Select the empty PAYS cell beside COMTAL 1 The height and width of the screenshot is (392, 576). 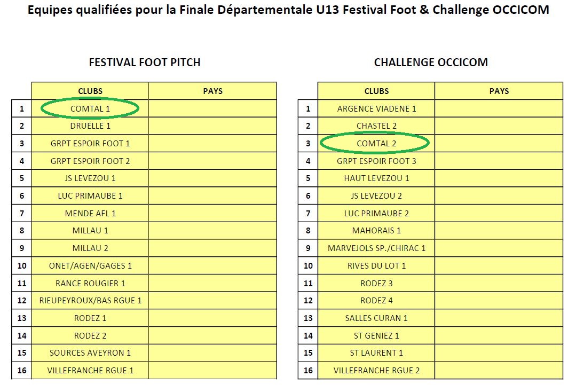pos(212,108)
